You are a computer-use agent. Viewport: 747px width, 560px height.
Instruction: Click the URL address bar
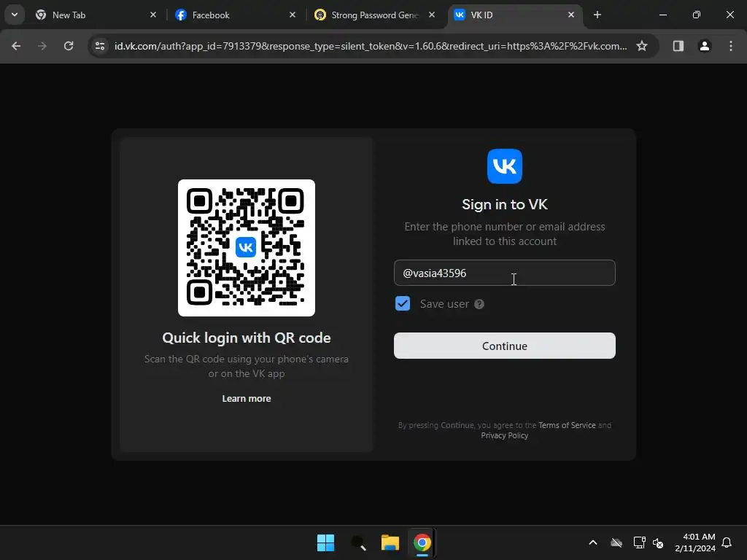pyautogui.click(x=370, y=46)
